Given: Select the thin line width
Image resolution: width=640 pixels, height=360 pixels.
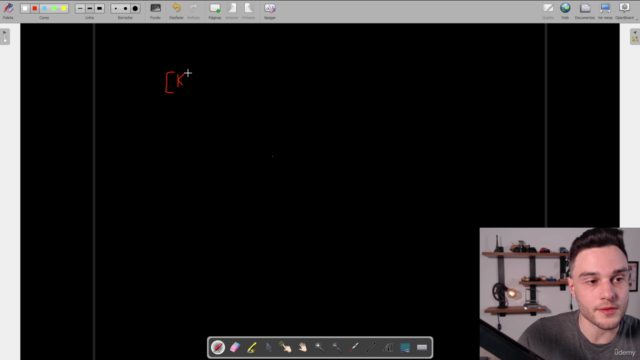Looking at the screenshot, I should pos(80,8).
